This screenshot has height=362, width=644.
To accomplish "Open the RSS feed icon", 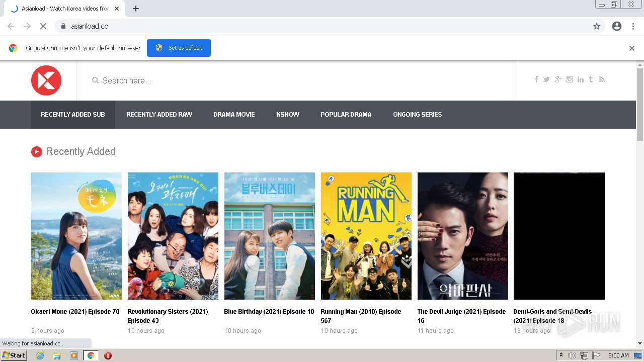I will (602, 79).
